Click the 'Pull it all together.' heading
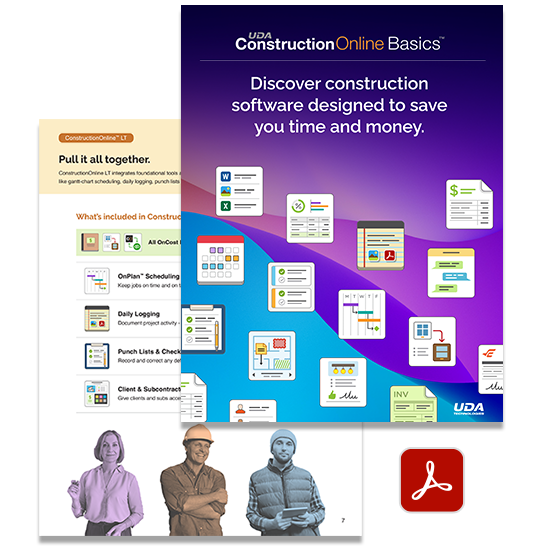Screen dimensions: 550x550 (104, 159)
